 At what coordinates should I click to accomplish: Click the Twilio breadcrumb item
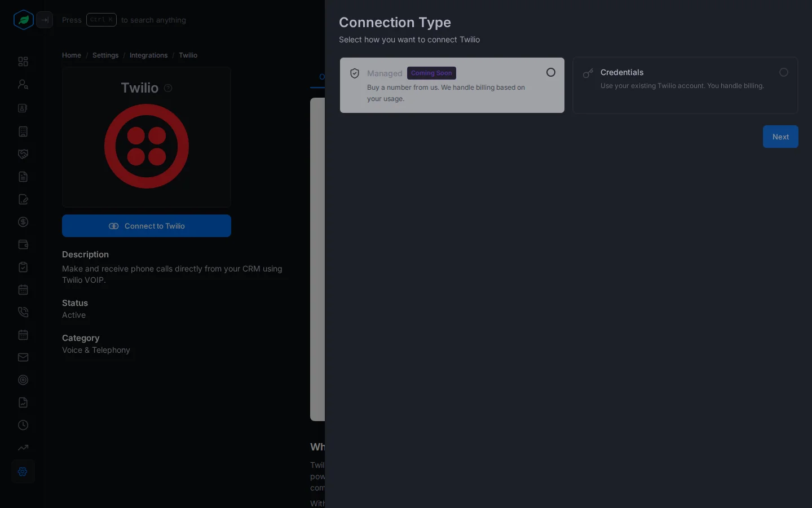[188, 55]
